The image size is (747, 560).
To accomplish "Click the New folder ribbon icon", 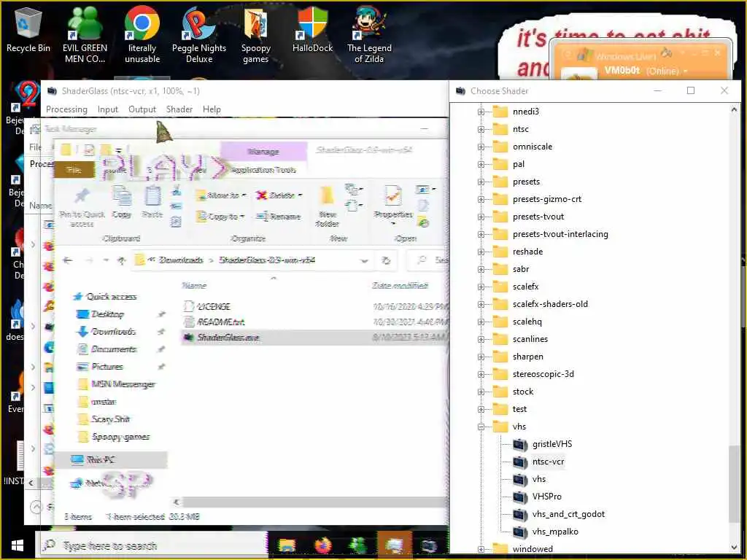I will (328, 206).
